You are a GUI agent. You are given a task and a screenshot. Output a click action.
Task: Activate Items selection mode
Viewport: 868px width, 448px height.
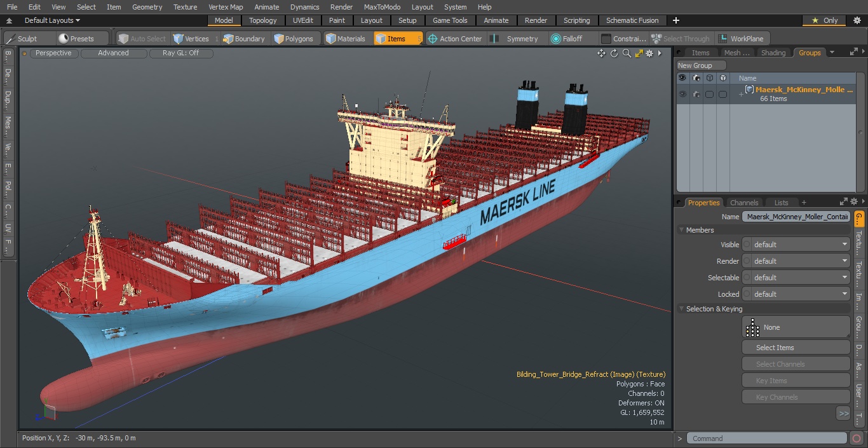[x=398, y=39]
